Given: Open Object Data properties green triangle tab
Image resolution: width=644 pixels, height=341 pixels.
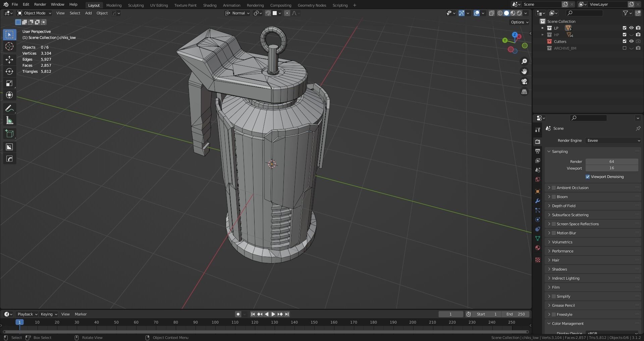Looking at the screenshot, I should [x=538, y=238].
